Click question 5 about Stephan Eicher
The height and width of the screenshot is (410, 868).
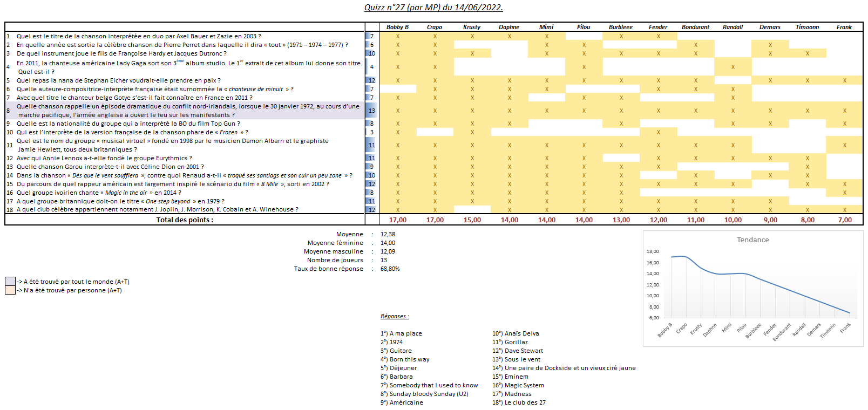point(118,80)
